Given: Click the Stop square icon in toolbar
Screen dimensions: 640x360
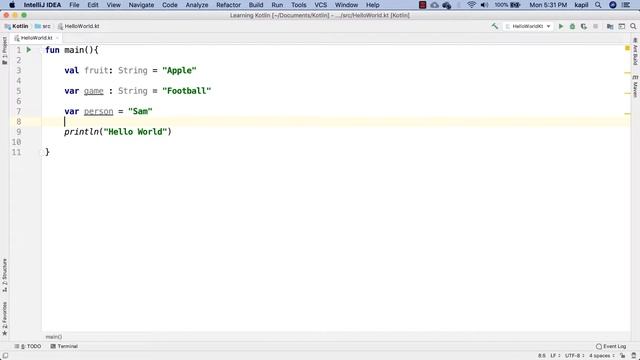Looking at the screenshot, I should 596,26.
